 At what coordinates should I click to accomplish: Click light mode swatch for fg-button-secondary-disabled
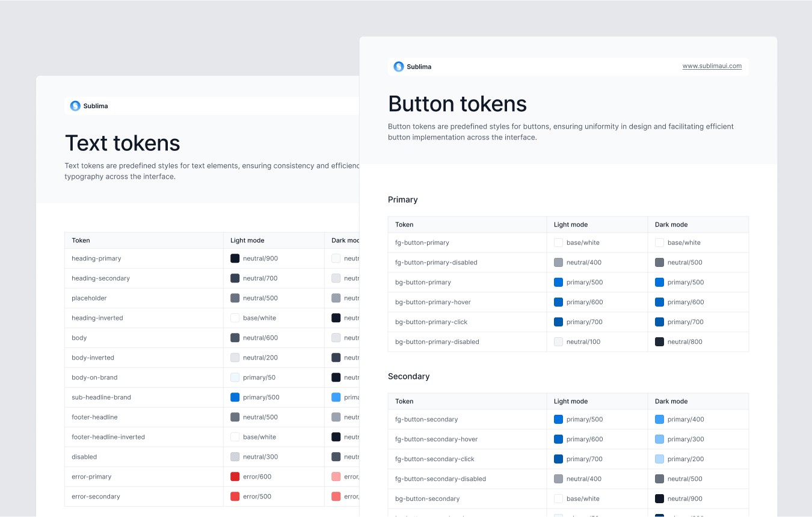coord(558,479)
